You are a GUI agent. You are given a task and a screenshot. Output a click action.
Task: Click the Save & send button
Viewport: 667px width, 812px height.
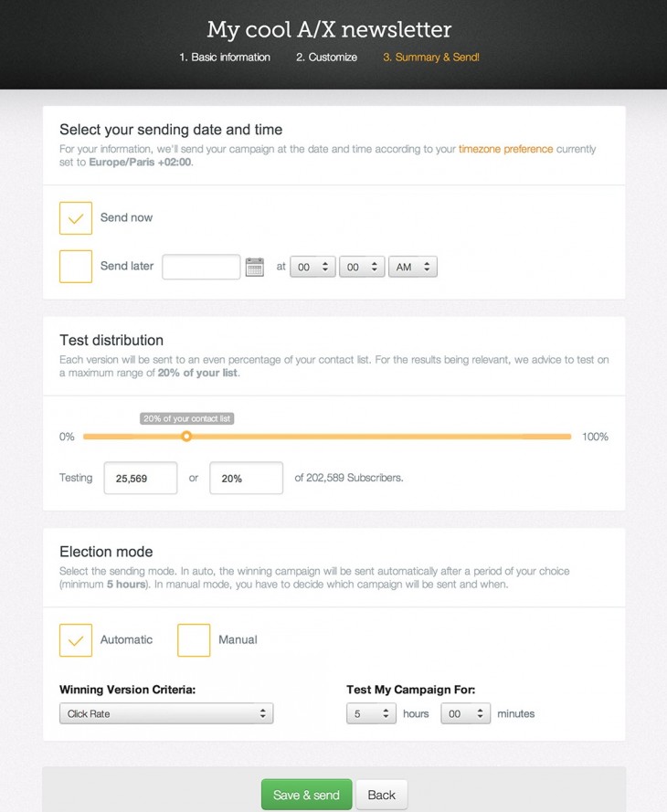click(x=306, y=795)
